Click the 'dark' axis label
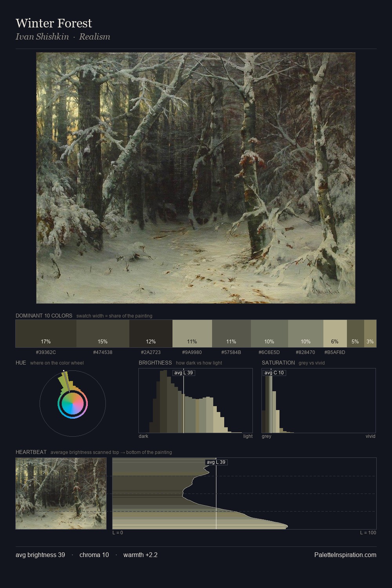392x588 pixels. 143,436
